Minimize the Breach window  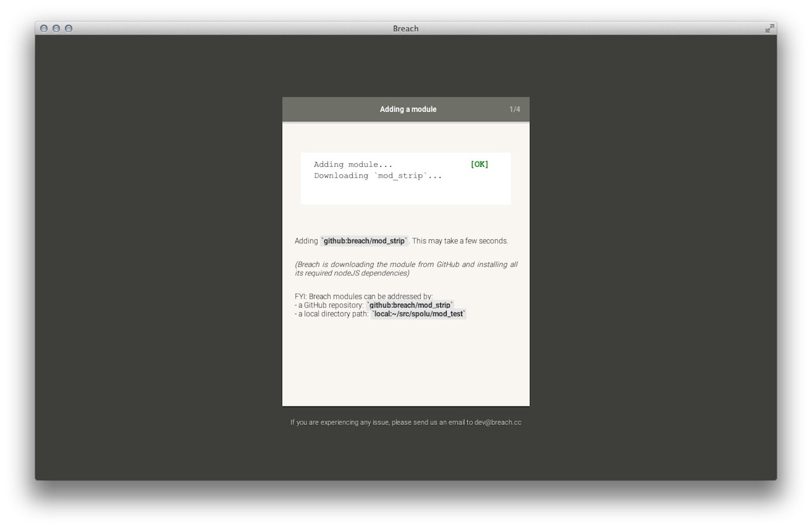[x=56, y=29]
